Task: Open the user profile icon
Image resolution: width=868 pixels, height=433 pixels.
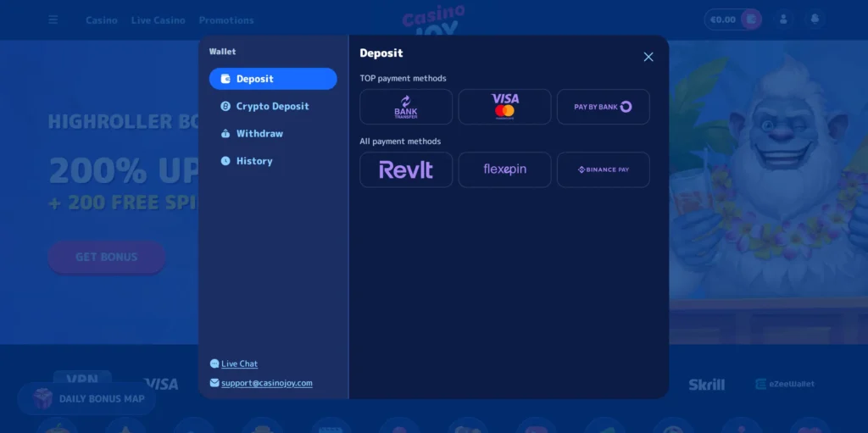Action: [783, 19]
